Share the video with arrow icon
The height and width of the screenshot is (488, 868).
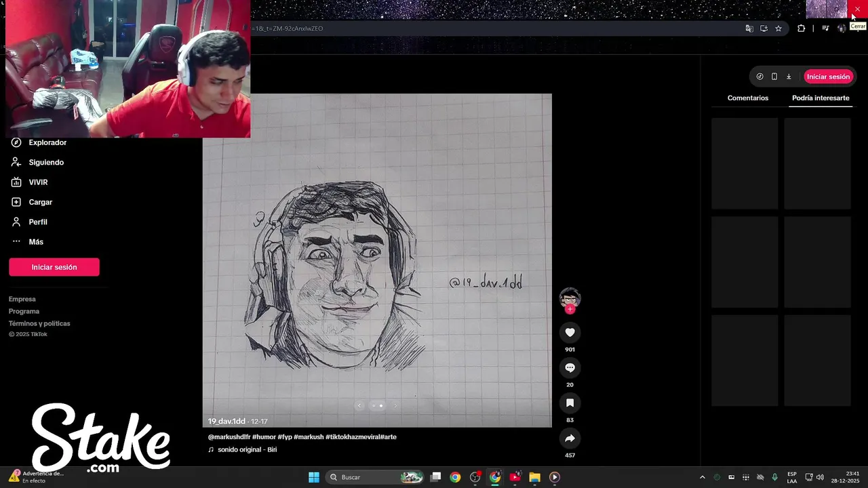[570, 438]
